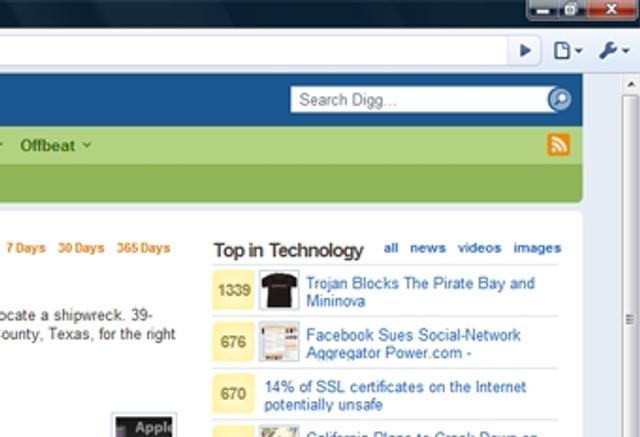Click the black t-shirt story thumbnail
Viewport: 640px width, 437px height.
pyautogui.click(x=279, y=290)
